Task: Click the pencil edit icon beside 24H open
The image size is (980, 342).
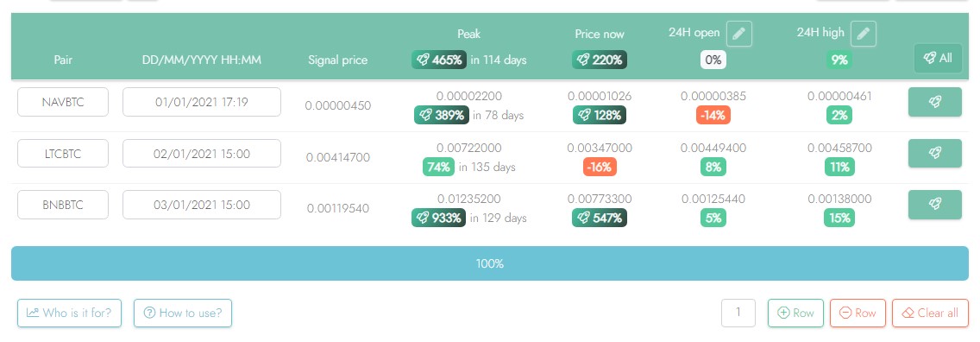Action: coord(738,34)
